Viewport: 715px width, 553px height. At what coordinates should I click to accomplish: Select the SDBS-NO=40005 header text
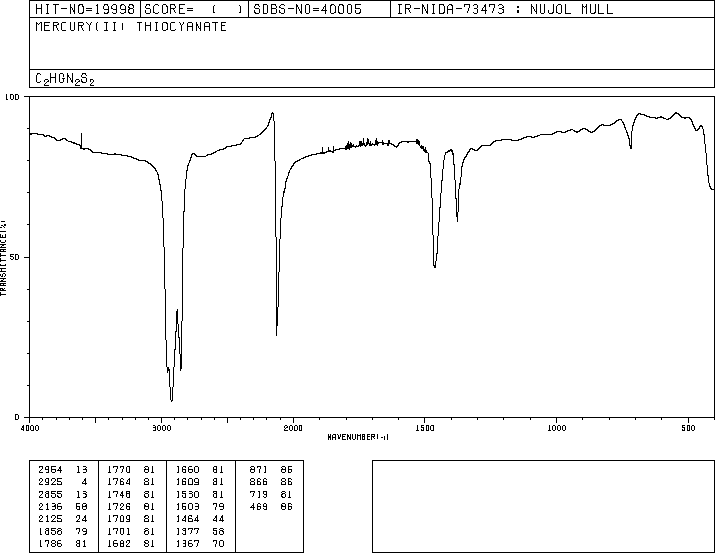[307, 9]
